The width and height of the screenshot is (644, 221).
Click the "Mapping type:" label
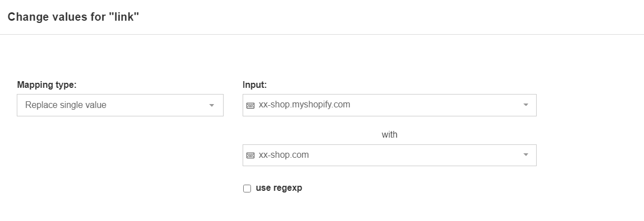(47, 84)
